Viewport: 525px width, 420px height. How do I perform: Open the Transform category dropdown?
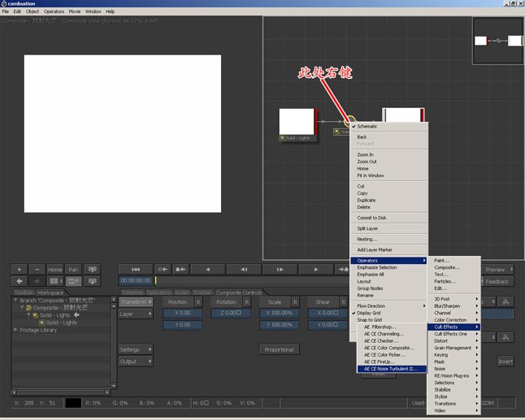tap(136, 302)
